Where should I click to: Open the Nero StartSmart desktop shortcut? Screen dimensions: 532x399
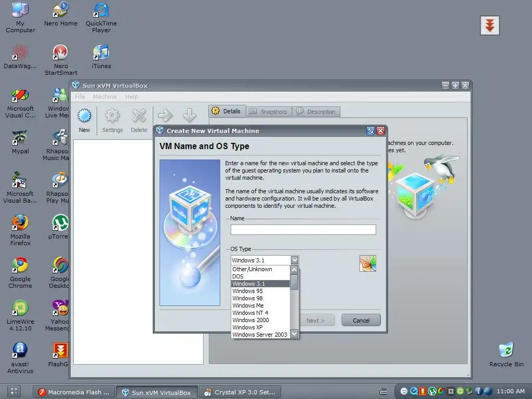[61, 60]
